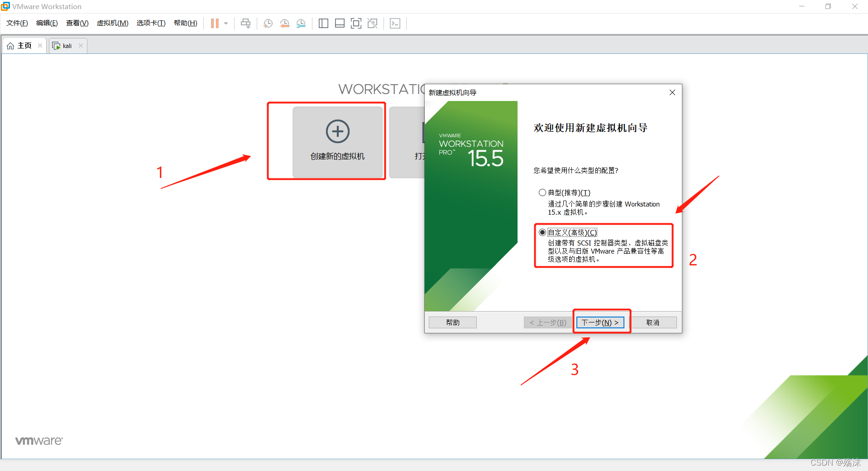Image resolution: width=868 pixels, height=471 pixels.
Task: Toggle the thumbnail bar icon
Action: pos(340,24)
